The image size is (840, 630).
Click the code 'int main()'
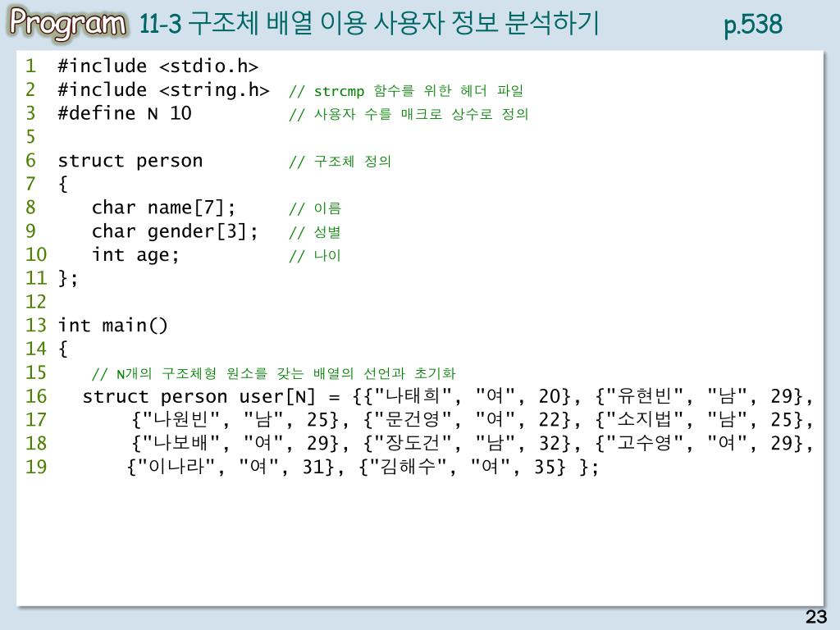[112, 325]
